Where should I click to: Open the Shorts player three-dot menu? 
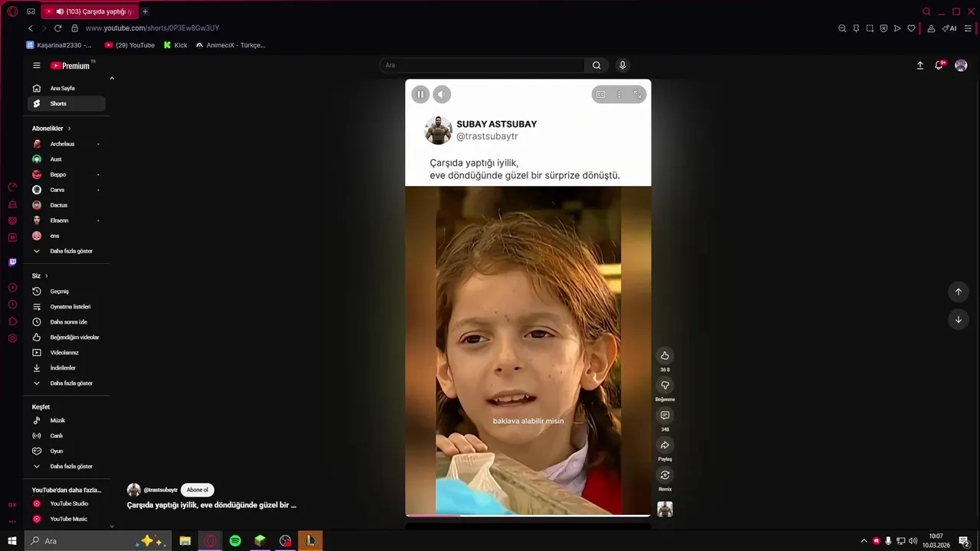(619, 94)
